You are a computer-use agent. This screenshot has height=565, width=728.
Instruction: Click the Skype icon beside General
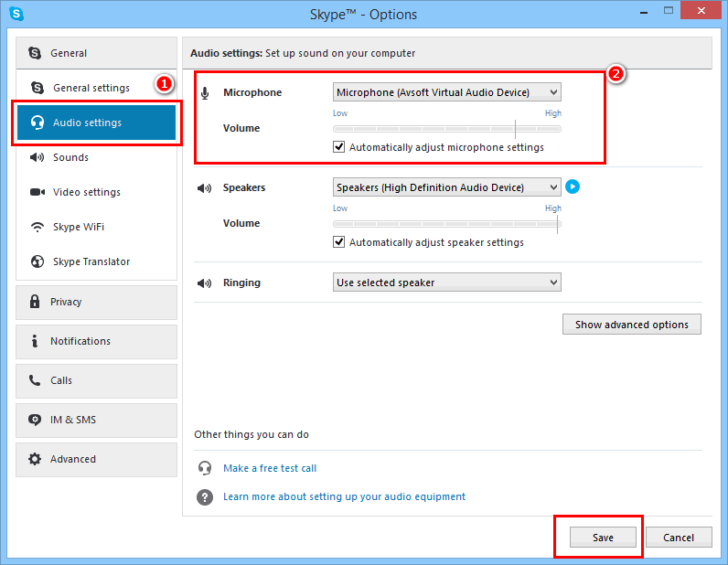coord(35,53)
